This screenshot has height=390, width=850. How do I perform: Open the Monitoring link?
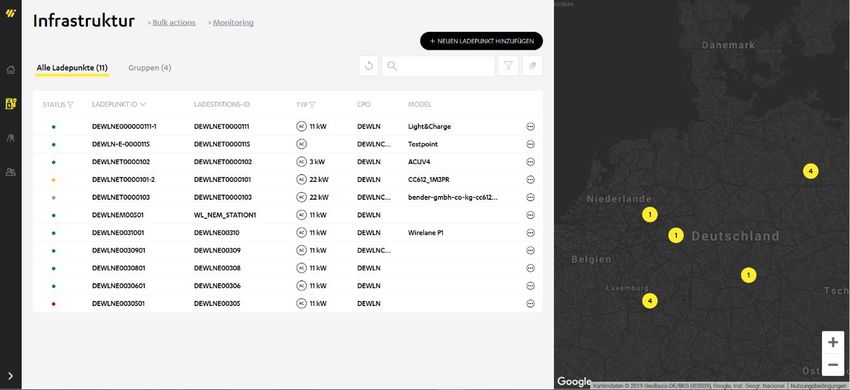tap(233, 23)
